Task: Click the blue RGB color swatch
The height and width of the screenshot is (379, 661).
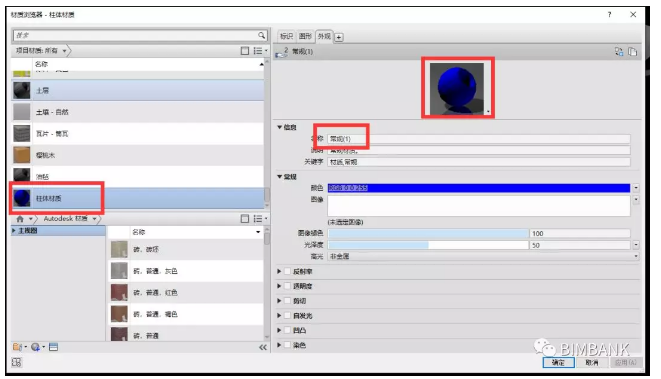Action: (479, 188)
